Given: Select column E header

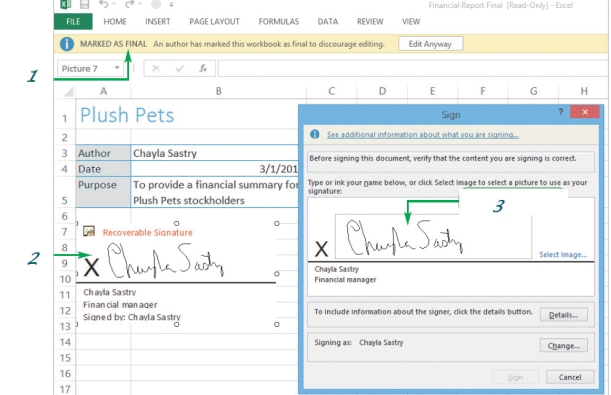Looking at the screenshot, I should click(x=432, y=91).
